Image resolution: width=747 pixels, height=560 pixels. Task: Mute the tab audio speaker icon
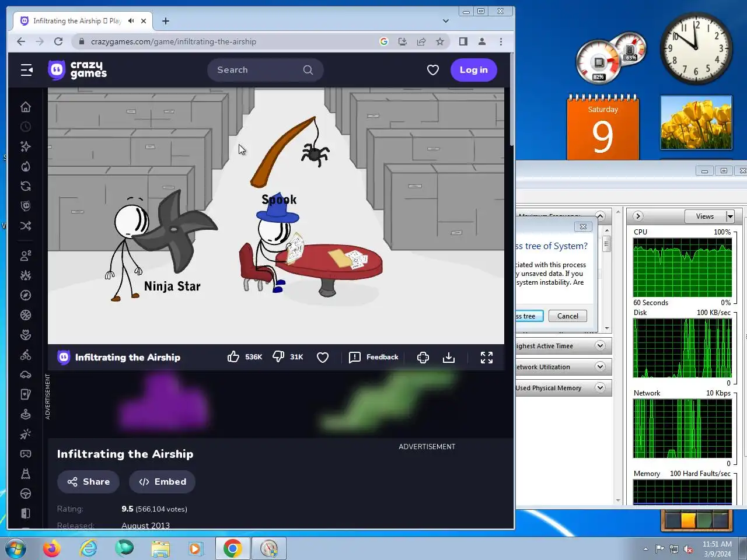pos(131,21)
